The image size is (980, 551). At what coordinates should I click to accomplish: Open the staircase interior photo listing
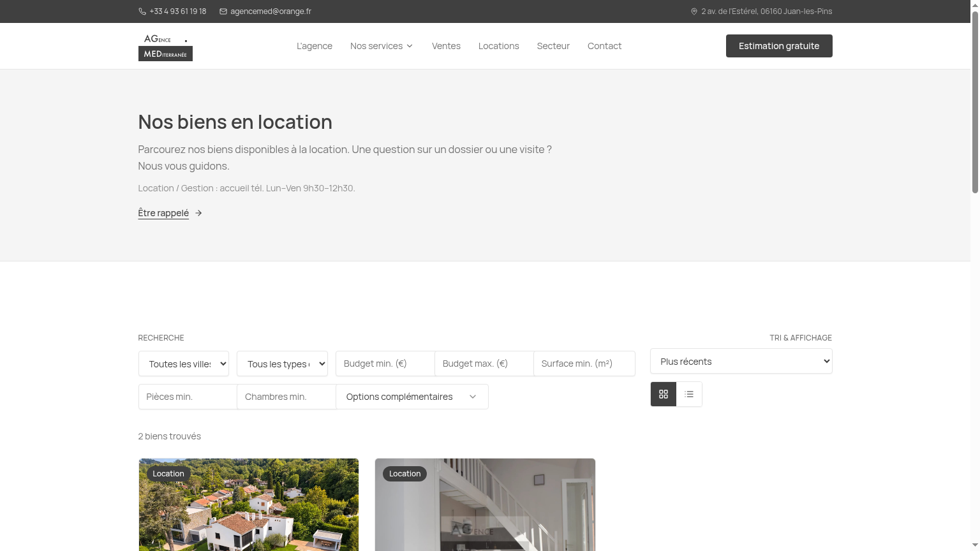[485, 504]
